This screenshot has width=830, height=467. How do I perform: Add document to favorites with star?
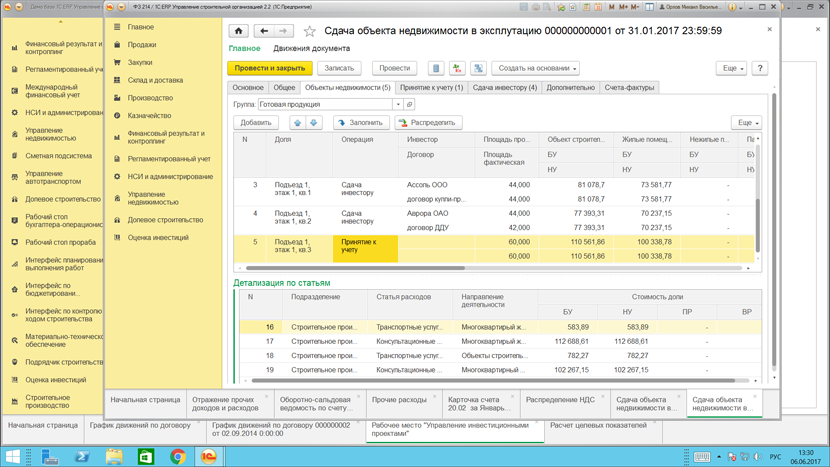pyautogui.click(x=310, y=32)
